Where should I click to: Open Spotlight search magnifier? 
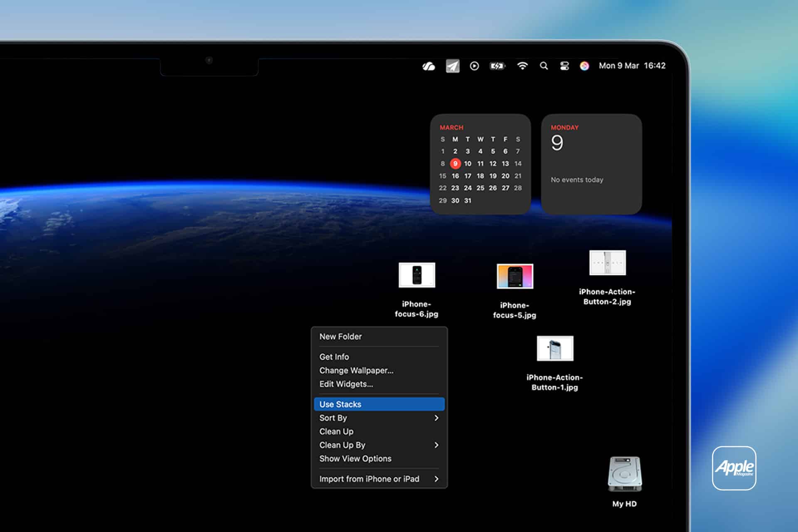pos(544,66)
